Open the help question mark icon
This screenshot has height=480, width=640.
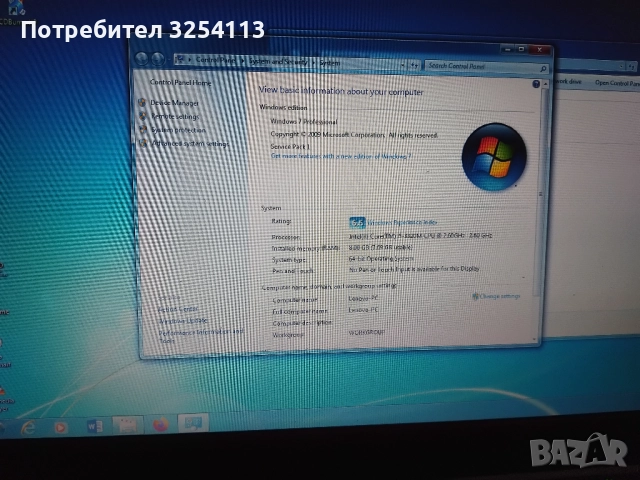(536, 84)
